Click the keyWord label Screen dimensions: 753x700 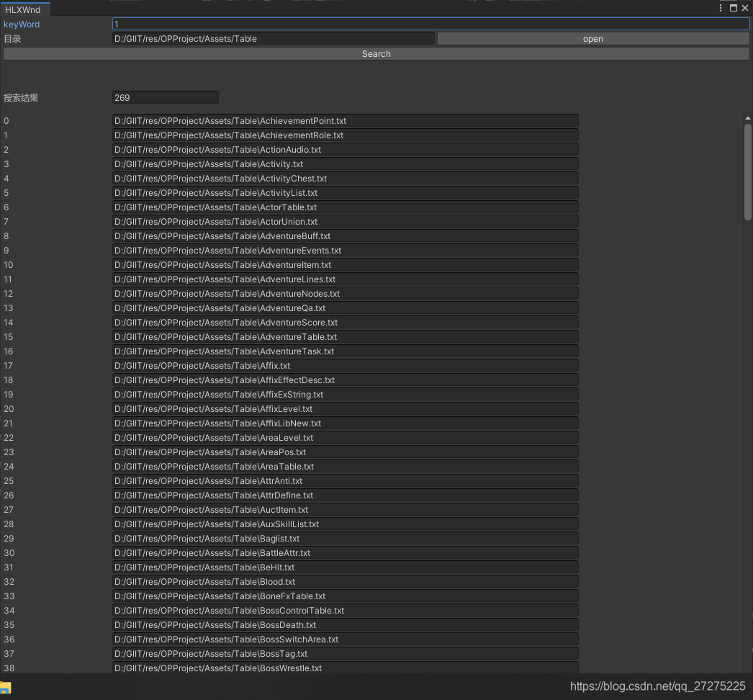click(x=22, y=24)
